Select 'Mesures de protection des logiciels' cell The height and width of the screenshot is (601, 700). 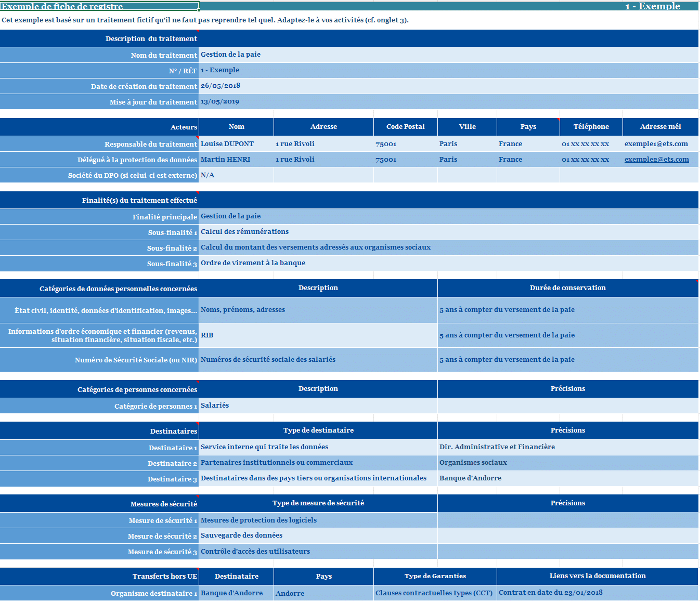(x=318, y=520)
